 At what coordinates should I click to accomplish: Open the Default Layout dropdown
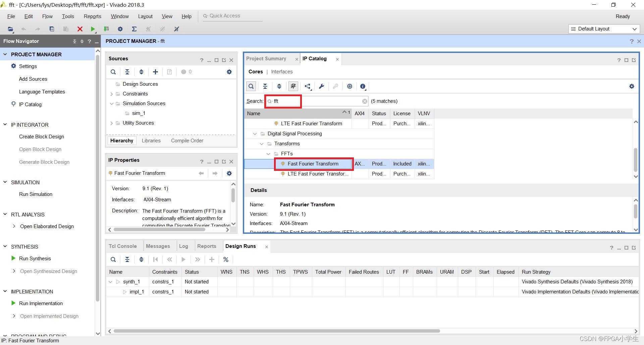point(604,29)
